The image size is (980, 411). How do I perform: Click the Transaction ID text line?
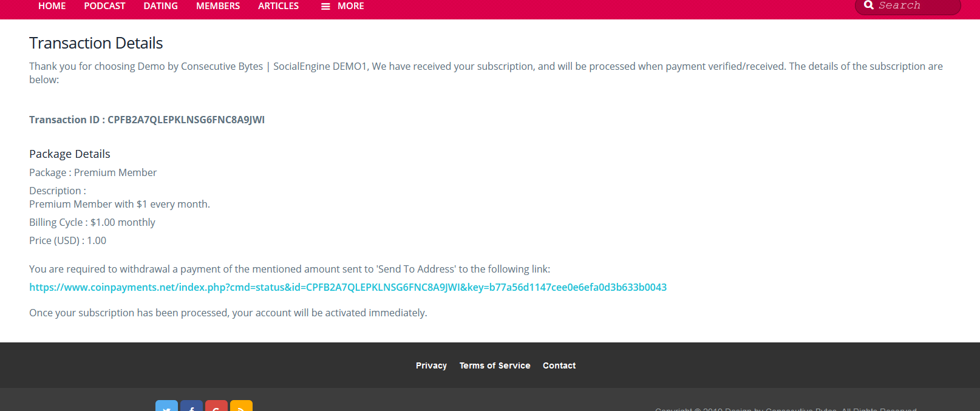[x=147, y=120]
